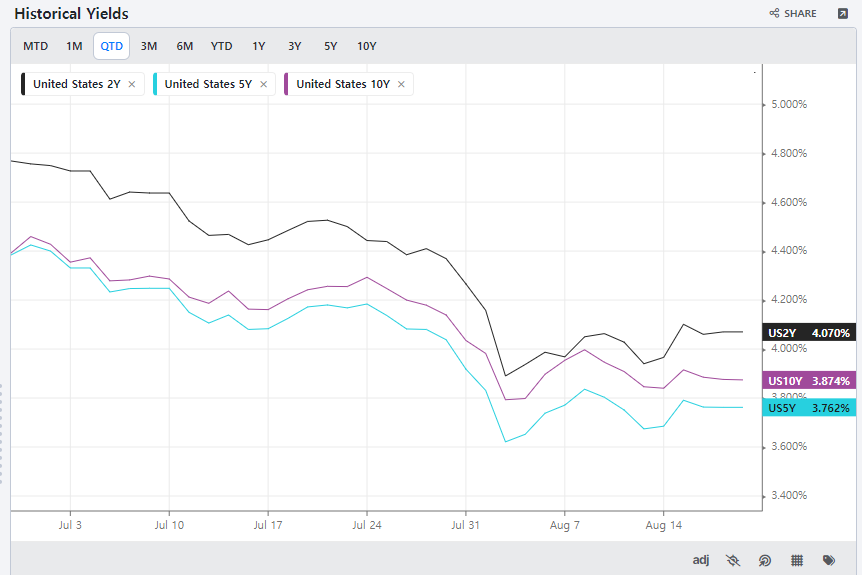The height and width of the screenshot is (575, 862).
Task: Click the US2Y 4.070% value label
Action: [809, 332]
